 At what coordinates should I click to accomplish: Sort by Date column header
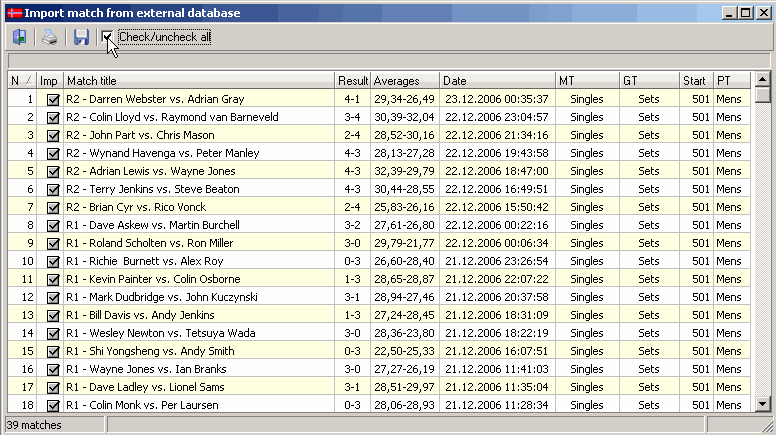pos(497,81)
